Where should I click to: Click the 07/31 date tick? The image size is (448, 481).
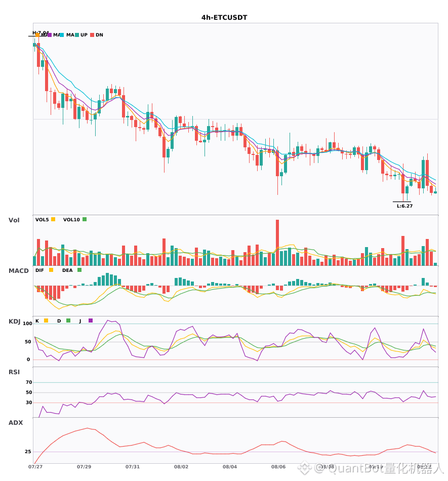click(x=133, y=467)
